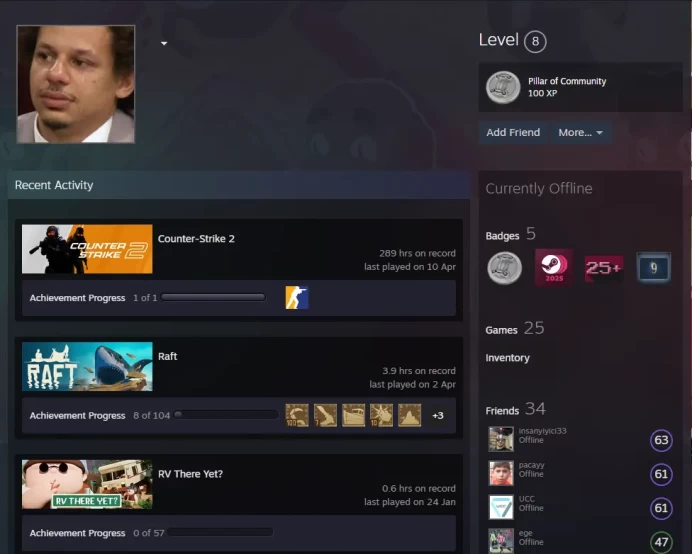Click insanyiyici33 friend avatar
The width and height of the screenshot is (692, 554).
click(501, 439)
